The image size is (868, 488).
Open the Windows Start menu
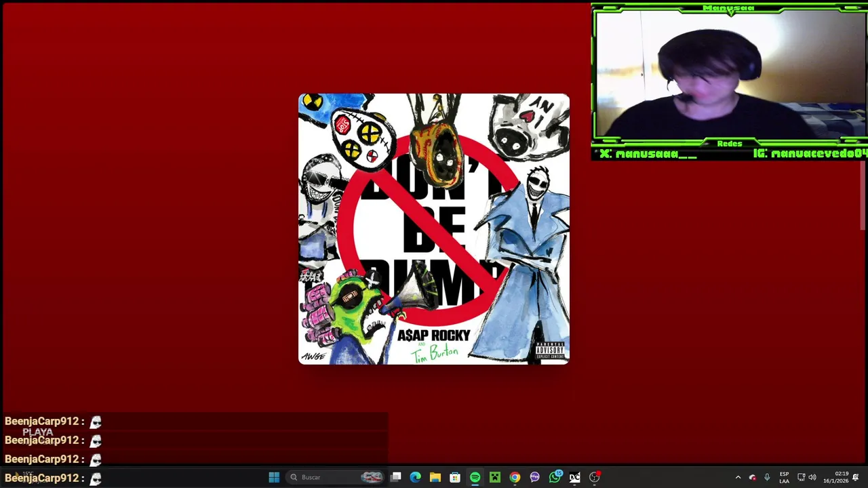pos(274,477)
